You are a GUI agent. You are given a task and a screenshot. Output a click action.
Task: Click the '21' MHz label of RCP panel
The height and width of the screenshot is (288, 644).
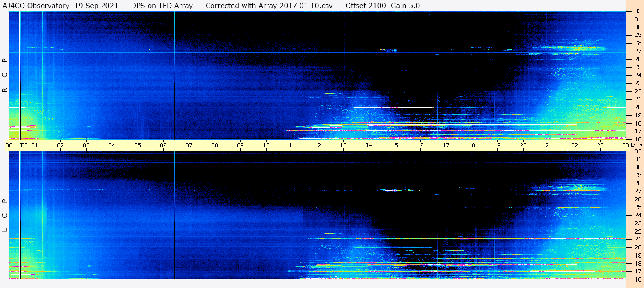coord(638,99)
